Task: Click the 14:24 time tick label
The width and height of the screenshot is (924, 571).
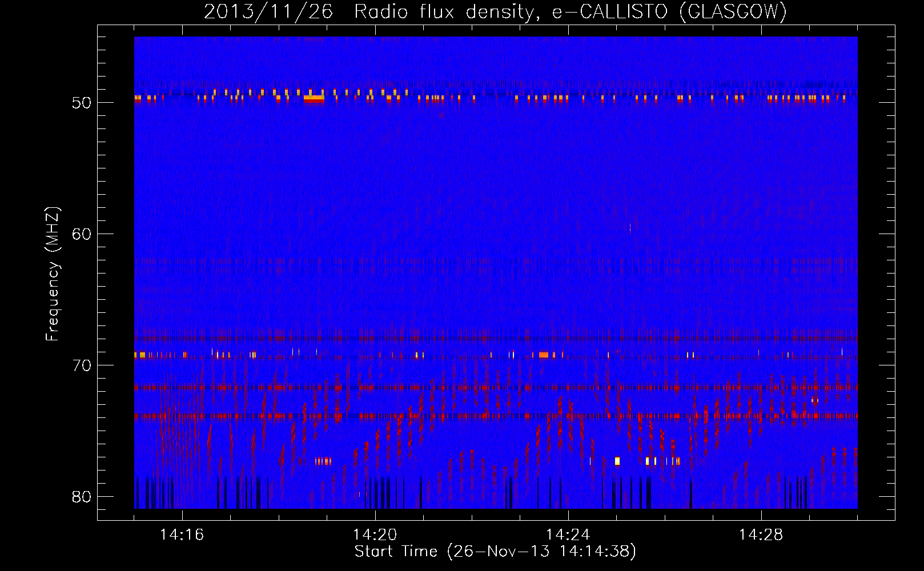Action: tap(568, 535)
